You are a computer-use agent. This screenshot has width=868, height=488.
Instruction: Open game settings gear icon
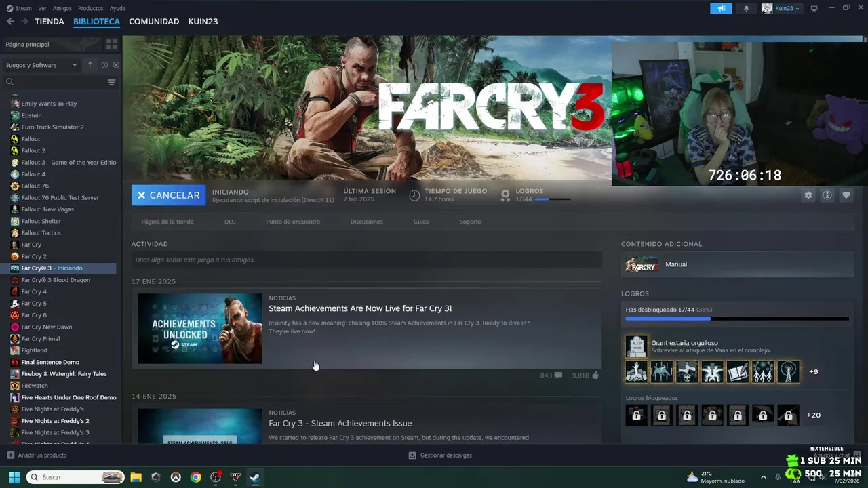(x=808, y=195)
